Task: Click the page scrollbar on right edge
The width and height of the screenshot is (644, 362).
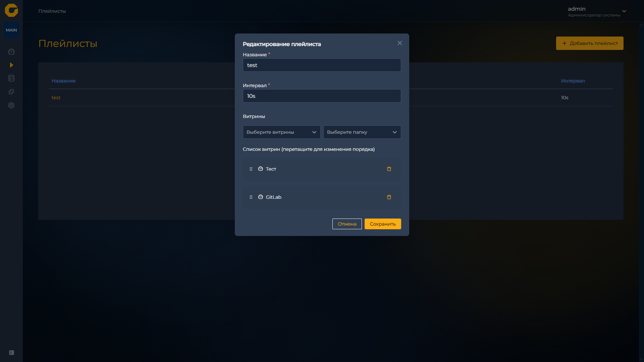Action: (641, 192)
